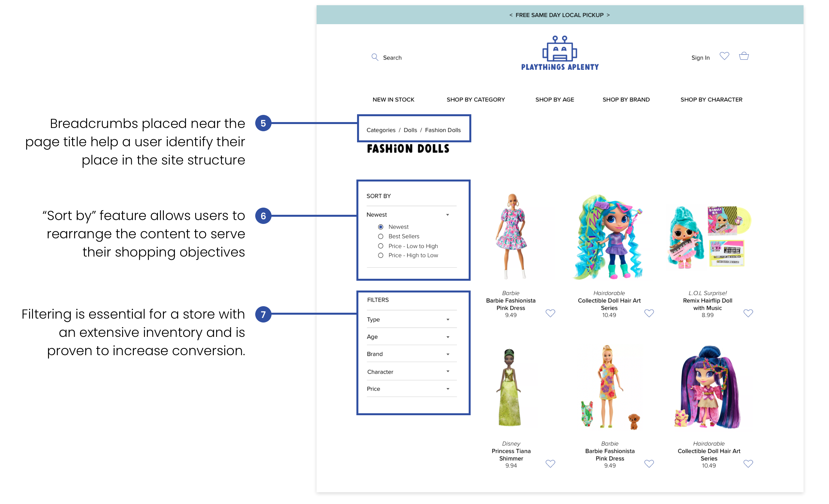Open Shop By Brand menu
The image size is (829, 504).
(x=626, y=100)
